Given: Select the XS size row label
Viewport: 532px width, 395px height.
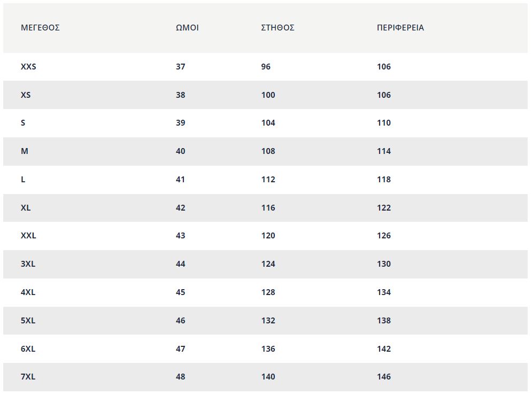Looking at the screenshot, I should point(26,95).
